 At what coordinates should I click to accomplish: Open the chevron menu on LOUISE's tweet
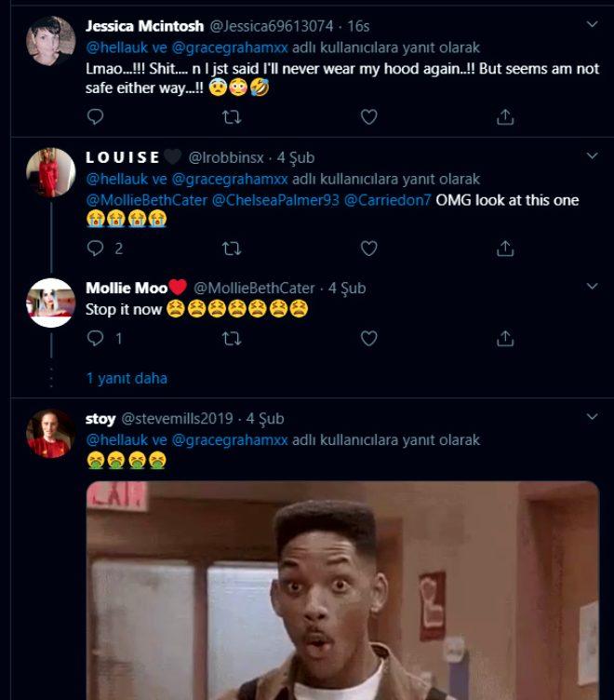(592, 155)
